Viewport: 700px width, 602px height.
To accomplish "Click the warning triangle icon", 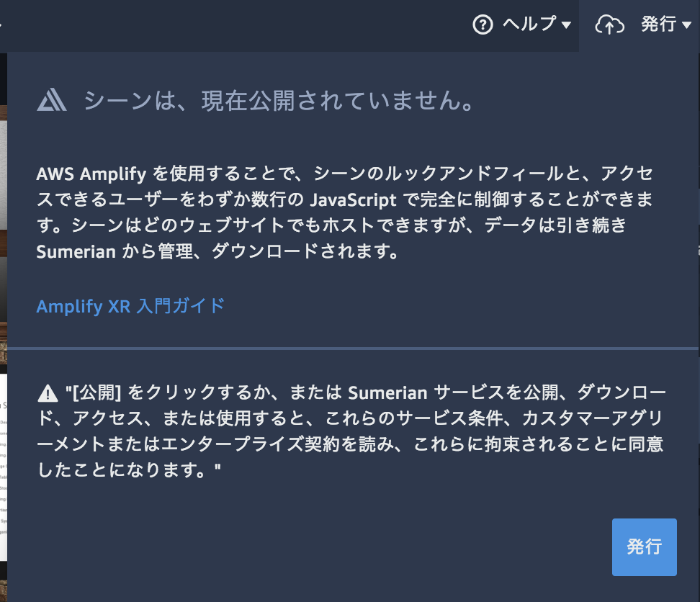I will pyautogui.click(x=48, y=393).
